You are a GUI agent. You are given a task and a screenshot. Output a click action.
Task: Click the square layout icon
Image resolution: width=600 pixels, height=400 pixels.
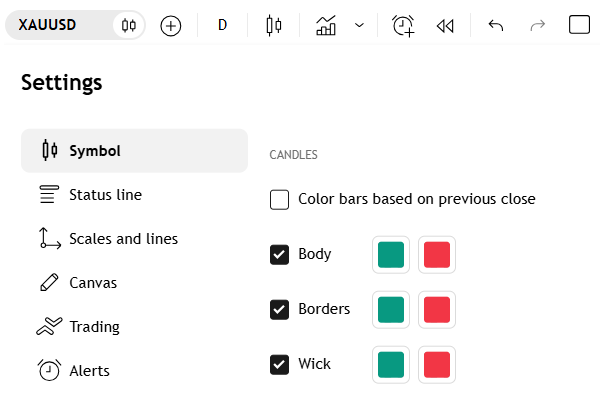pos(579,25)
